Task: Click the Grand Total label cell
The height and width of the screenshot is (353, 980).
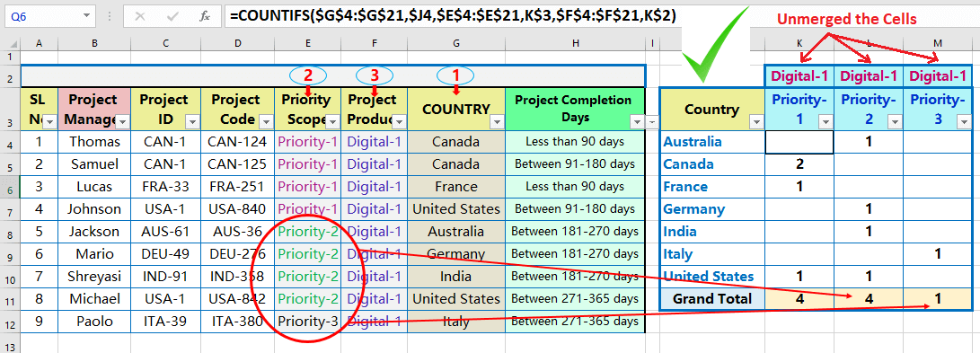Action: pyautogui.click(x=712, y=299)
